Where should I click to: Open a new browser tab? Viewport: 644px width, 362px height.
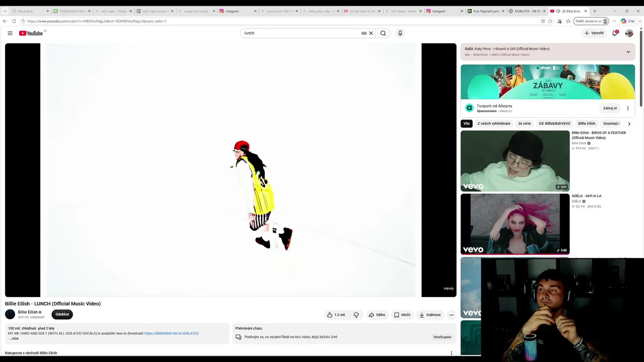tap(595, 11)
